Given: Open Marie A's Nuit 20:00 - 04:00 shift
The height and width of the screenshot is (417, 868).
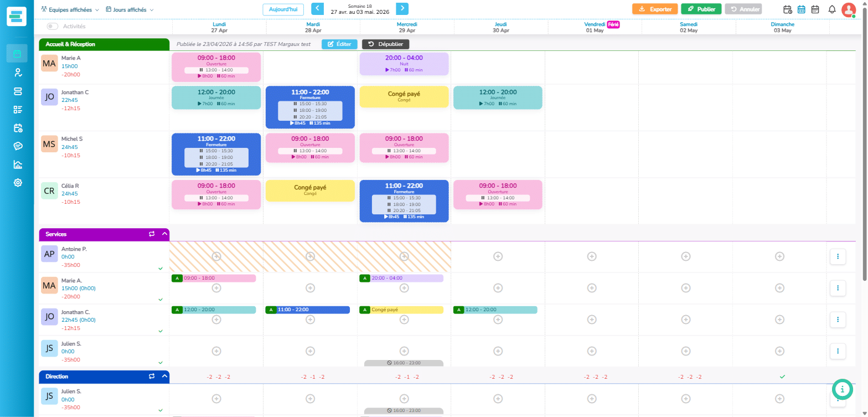Looking at the screenshot, I should coord(404,64).
